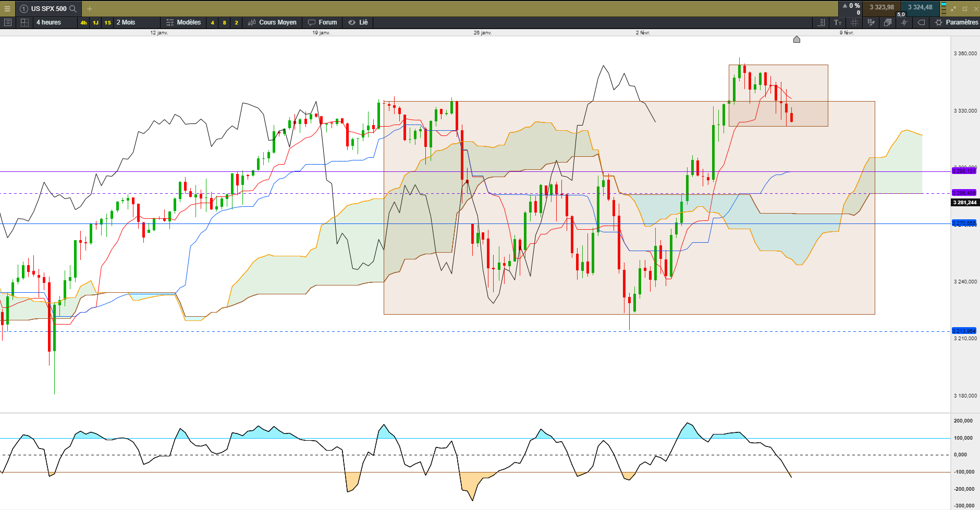Screen dimensions: 980x510
Task: Click the 3 213,984 blue dashed level label
Action: click(964, 331)
